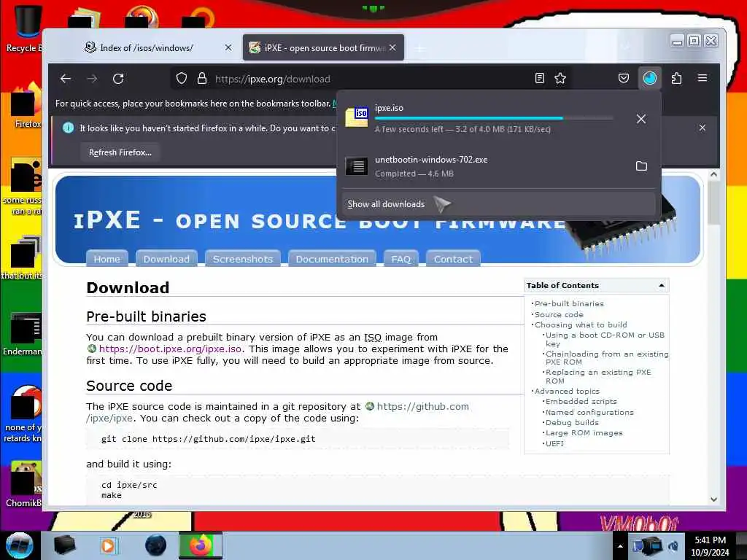Screen dimensions: 747x560
Task: Follow the boot.ipxe.org/ipxe.iso link
Action: 170,349
